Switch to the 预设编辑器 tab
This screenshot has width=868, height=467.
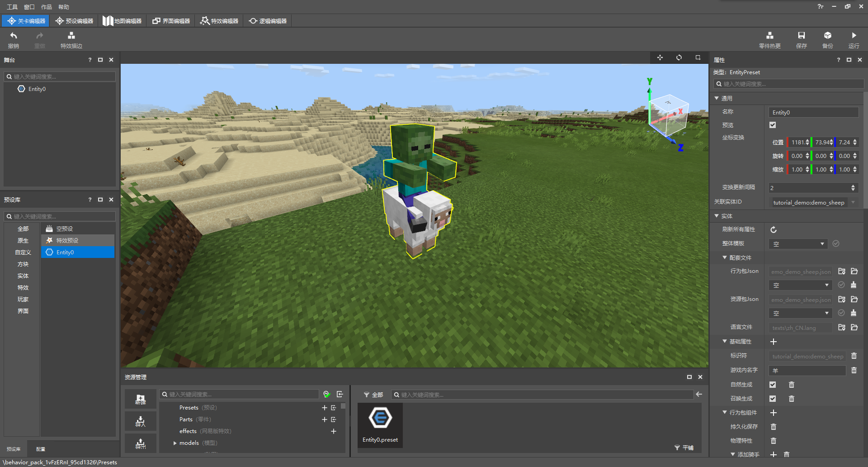[x=74, y=21]
